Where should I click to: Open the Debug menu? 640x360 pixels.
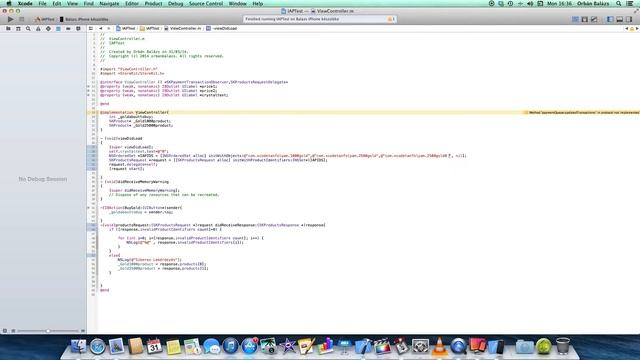(x=176, y=4)
